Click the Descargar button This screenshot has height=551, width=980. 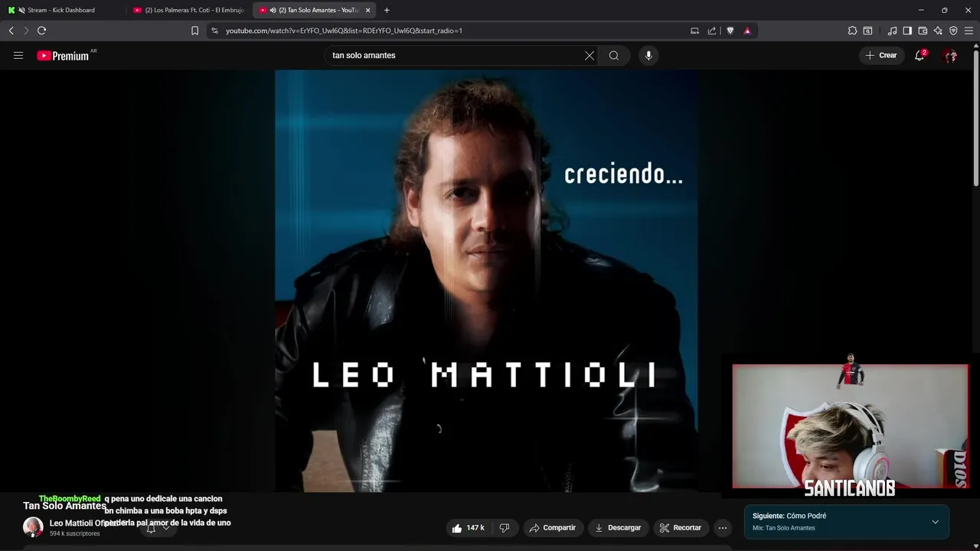pyautogui.click(x=618, y=527)
